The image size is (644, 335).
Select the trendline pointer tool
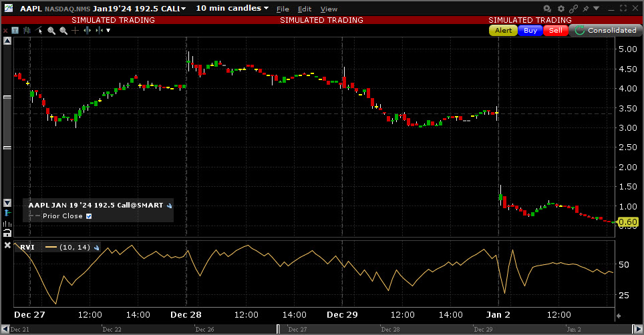click(39, 30)
